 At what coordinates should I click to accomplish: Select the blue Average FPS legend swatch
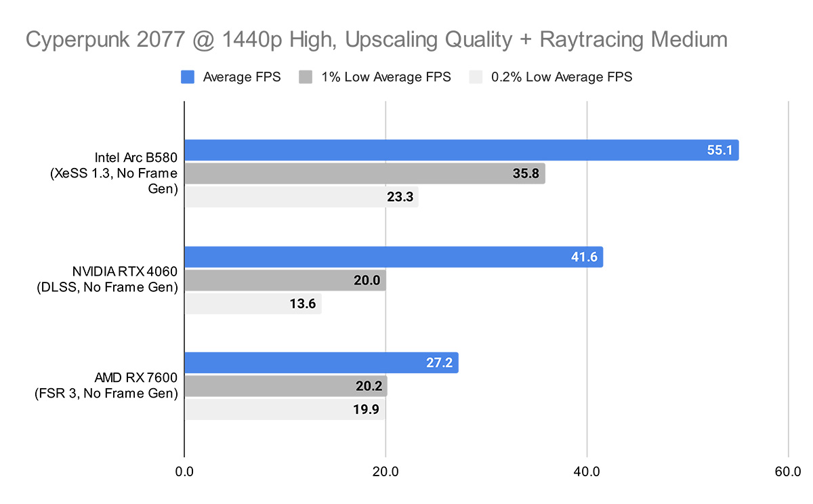188,77
